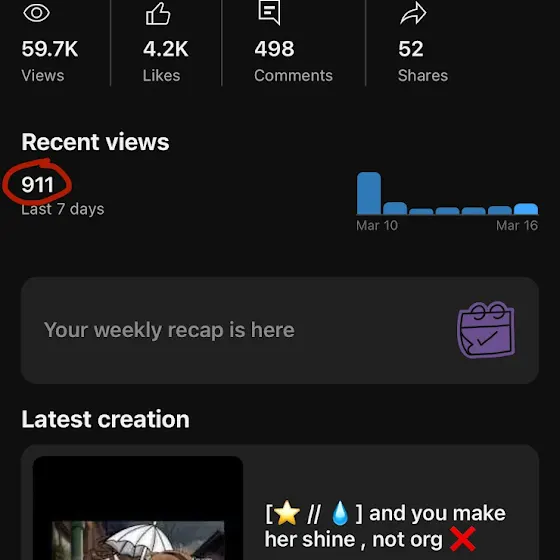This screenshot has width=560, height=560.
Task: Open the 'and you make her shine' title
Action: (x=385, y=526)
